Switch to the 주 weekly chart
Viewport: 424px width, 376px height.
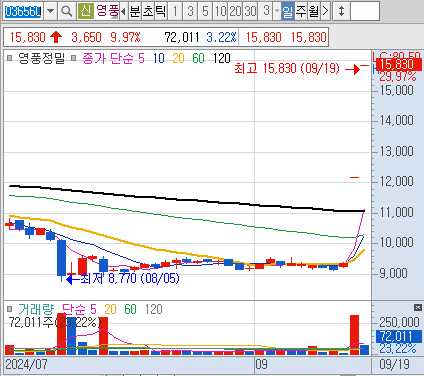301,12
